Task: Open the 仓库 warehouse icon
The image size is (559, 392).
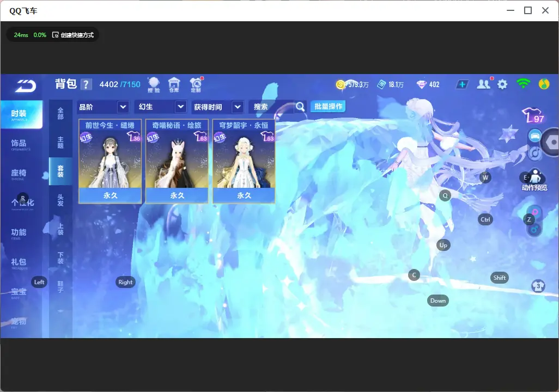Action: point(174,85)
